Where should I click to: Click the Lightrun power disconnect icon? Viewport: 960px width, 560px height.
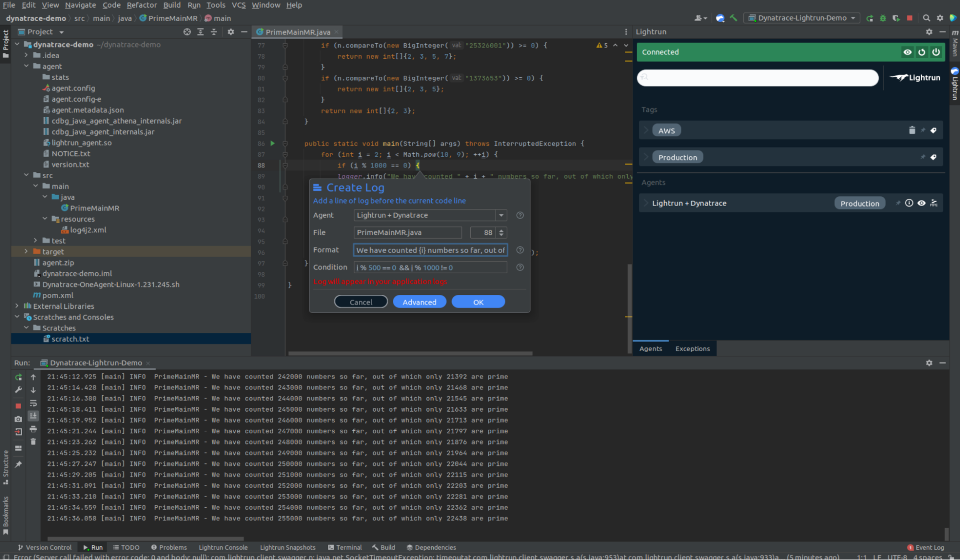[936, 52]
